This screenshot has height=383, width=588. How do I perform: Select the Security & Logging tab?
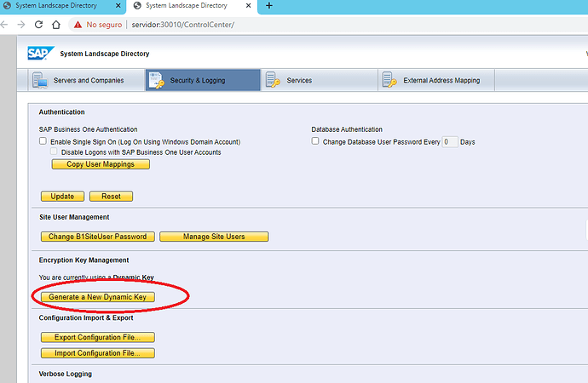coord(203,80)
